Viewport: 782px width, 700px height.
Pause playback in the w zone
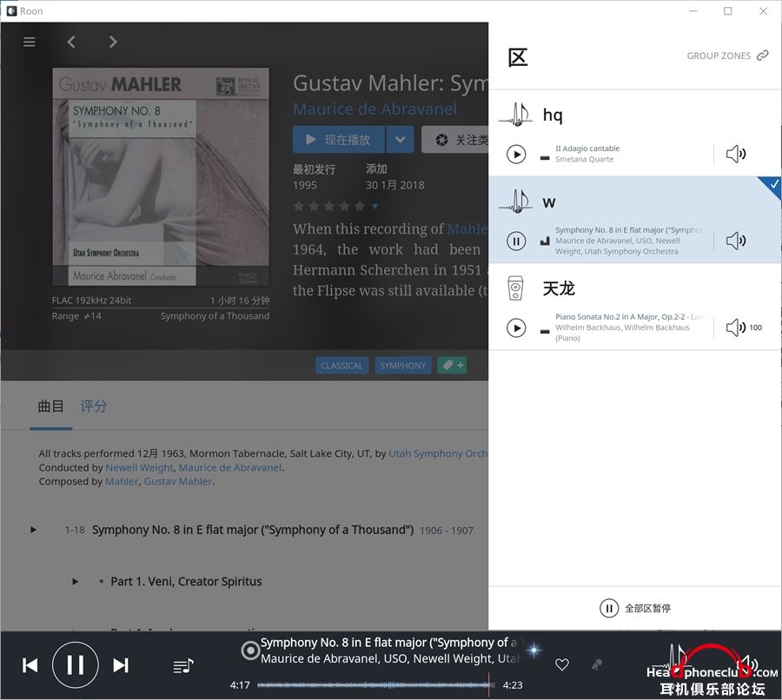[x=516, y=241]
